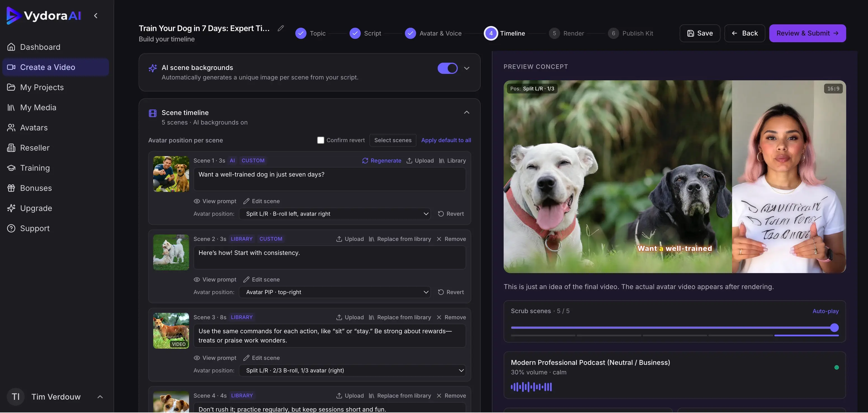Go to Topic step

tap(310, 33)
